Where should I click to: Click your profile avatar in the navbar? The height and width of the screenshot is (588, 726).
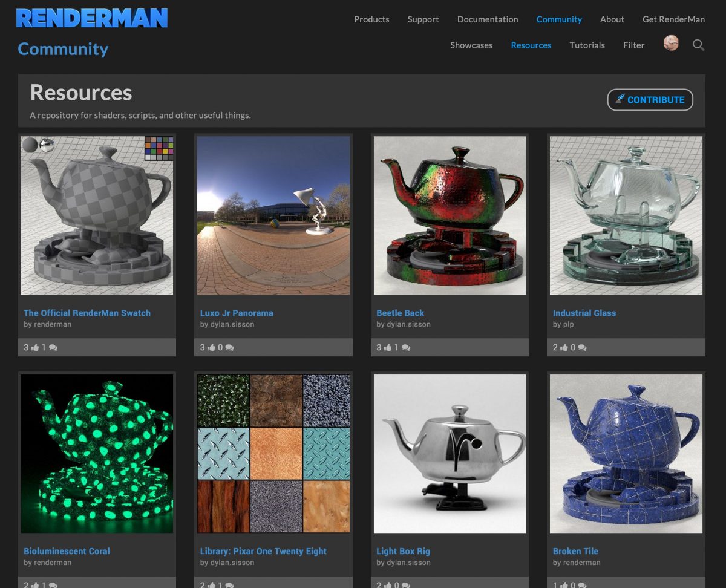point(671,44)
